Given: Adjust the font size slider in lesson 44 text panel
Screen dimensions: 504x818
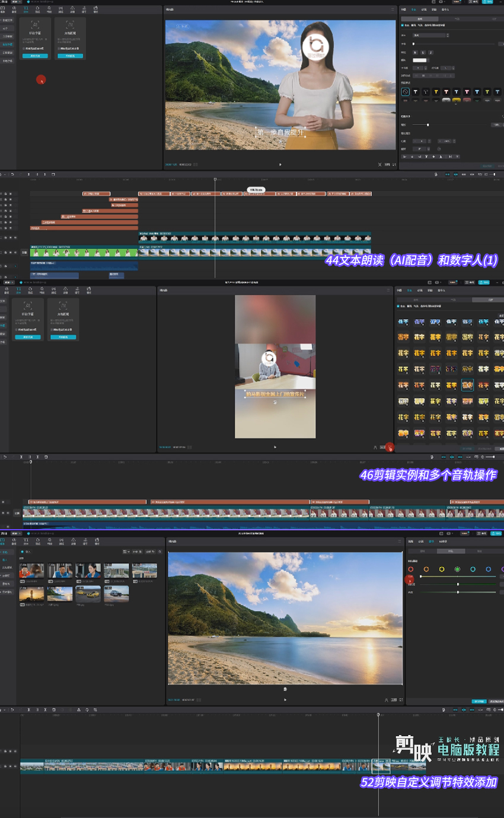Looking at the screenshot, I should pyautogui.click(x=454, y=44).
